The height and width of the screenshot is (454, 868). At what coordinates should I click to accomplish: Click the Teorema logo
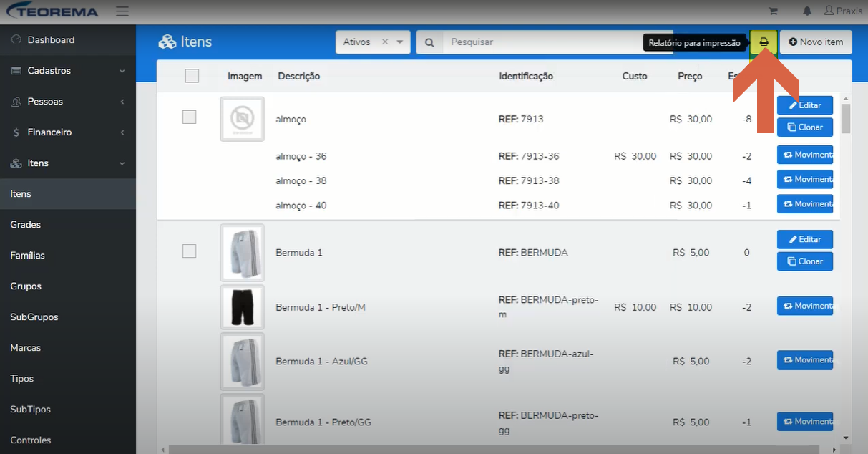(52, 11)
